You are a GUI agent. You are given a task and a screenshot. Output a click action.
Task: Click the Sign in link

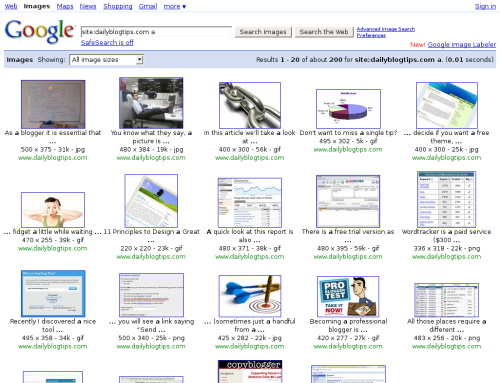point(485,6)
